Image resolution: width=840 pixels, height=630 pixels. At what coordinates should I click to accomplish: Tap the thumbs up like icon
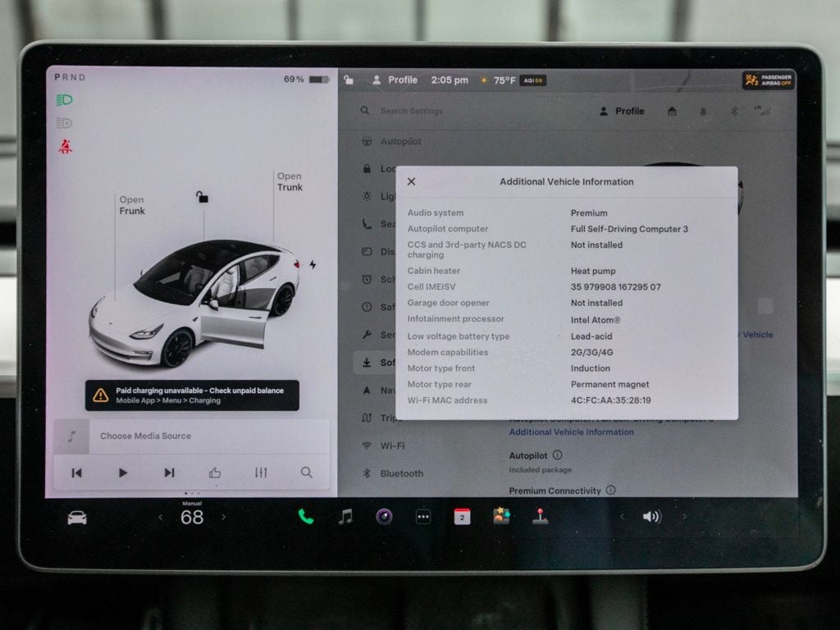click(x=215, y=472)
